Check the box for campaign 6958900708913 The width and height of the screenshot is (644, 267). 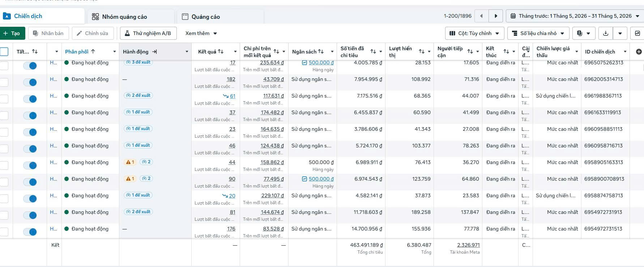[x=4, y=182]
